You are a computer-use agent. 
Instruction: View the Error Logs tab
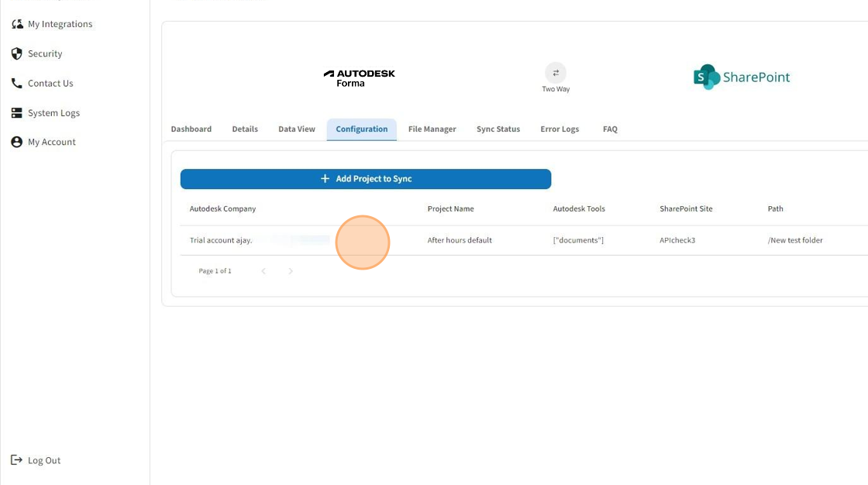560,129
